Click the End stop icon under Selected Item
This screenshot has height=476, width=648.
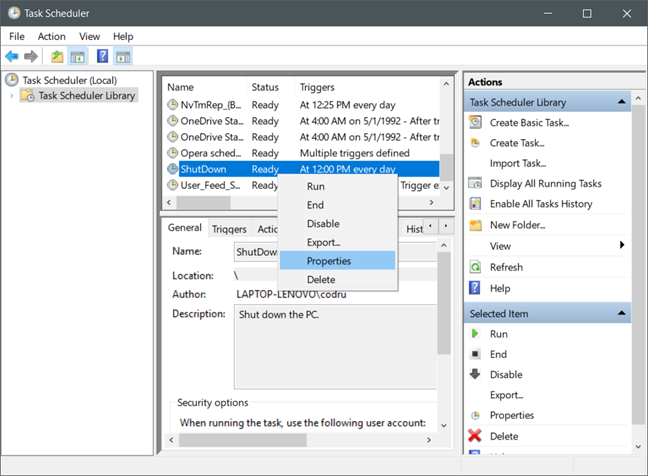point(475,354)
